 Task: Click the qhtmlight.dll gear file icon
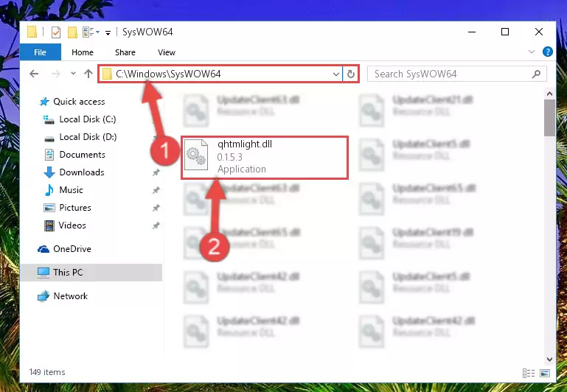[x=196, y=155]
